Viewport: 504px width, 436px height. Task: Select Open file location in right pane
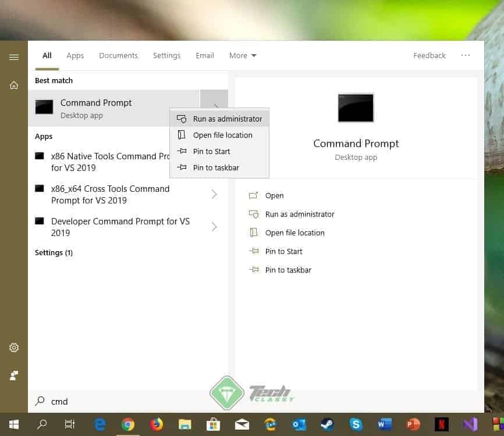point(293,233)
